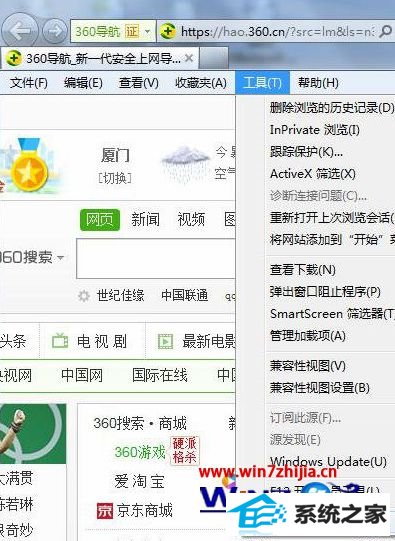Viewport: 395px width, 541px height.
Task: Click the 360 search text box
Action: [156, 258]
